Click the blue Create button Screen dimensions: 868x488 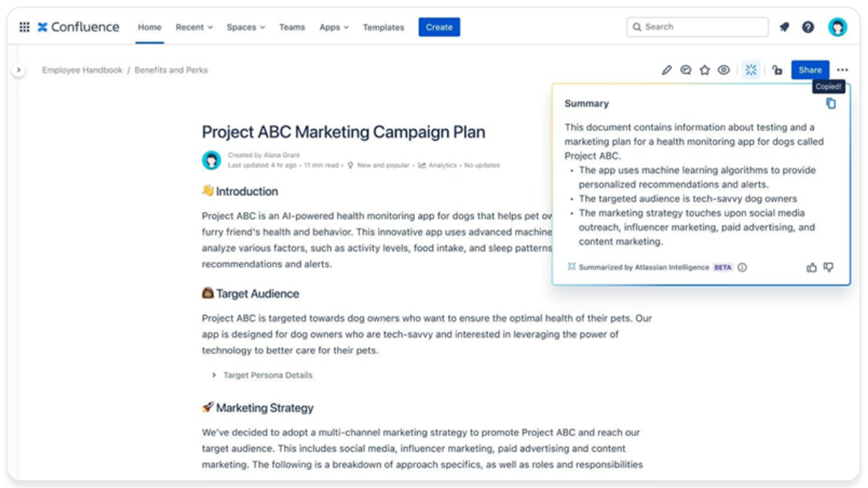point(439,27)
